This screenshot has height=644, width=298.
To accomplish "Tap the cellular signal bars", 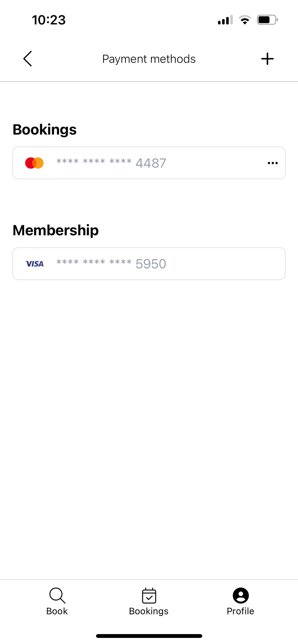I will pyautogui.click(x=225, y=20).
